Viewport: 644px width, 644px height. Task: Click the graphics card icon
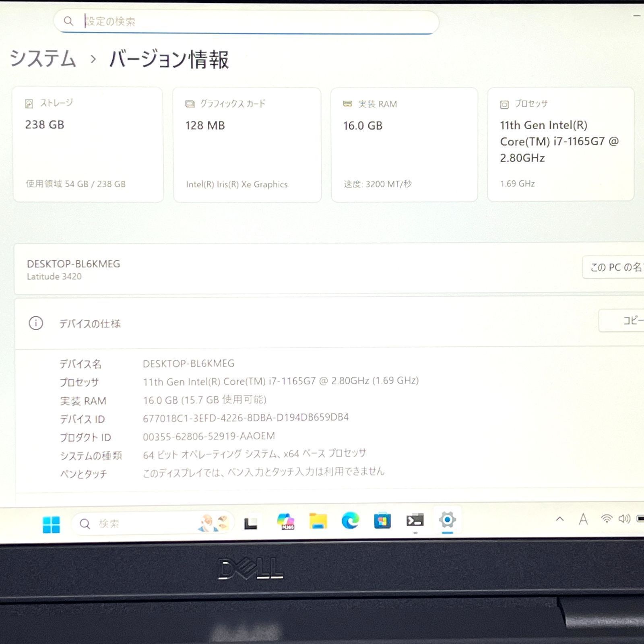[190, 104]
